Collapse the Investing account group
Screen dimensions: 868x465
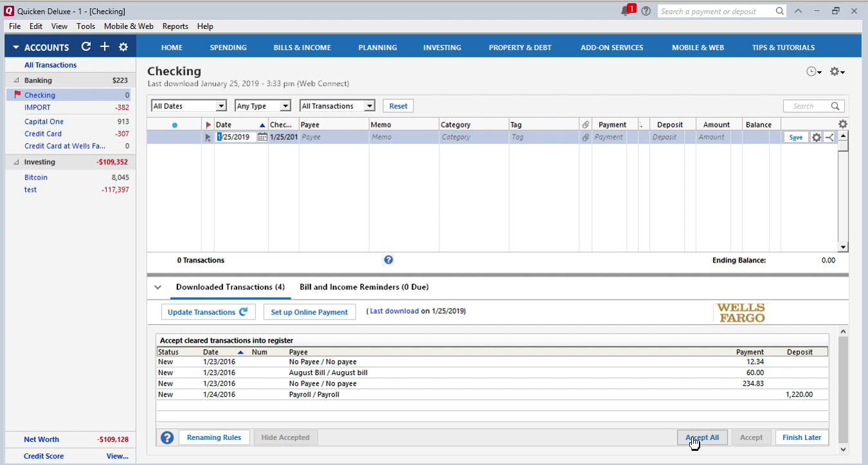click(16, 162)
